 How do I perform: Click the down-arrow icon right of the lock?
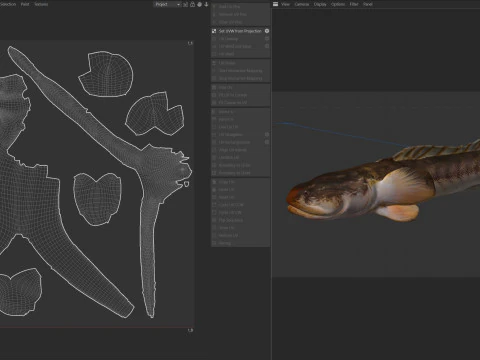pyautogui.click(x=206, y=4)
